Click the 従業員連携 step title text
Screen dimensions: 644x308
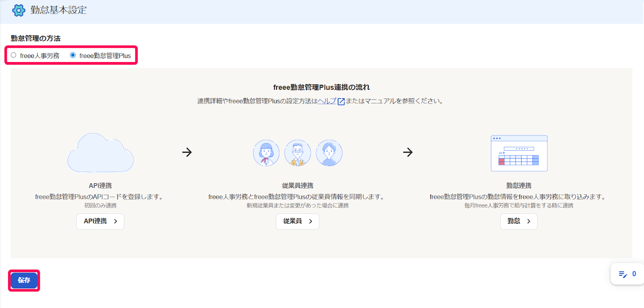297,186
